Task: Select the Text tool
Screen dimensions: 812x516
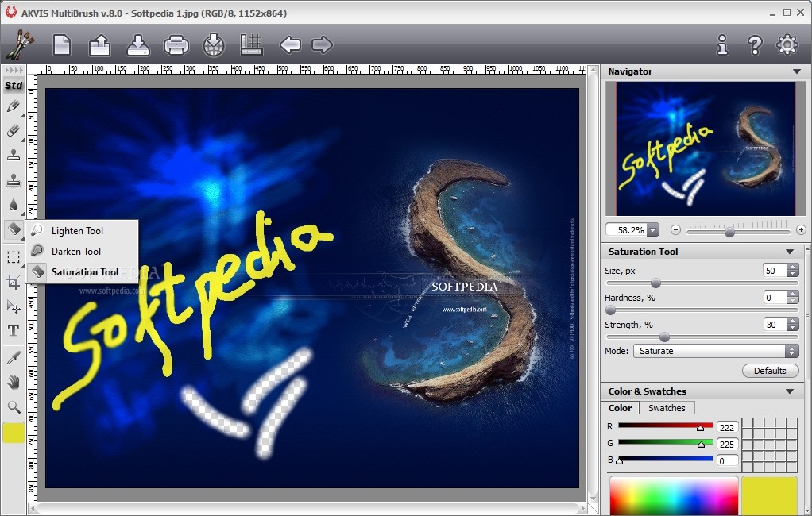Action: tap(13, 331)
